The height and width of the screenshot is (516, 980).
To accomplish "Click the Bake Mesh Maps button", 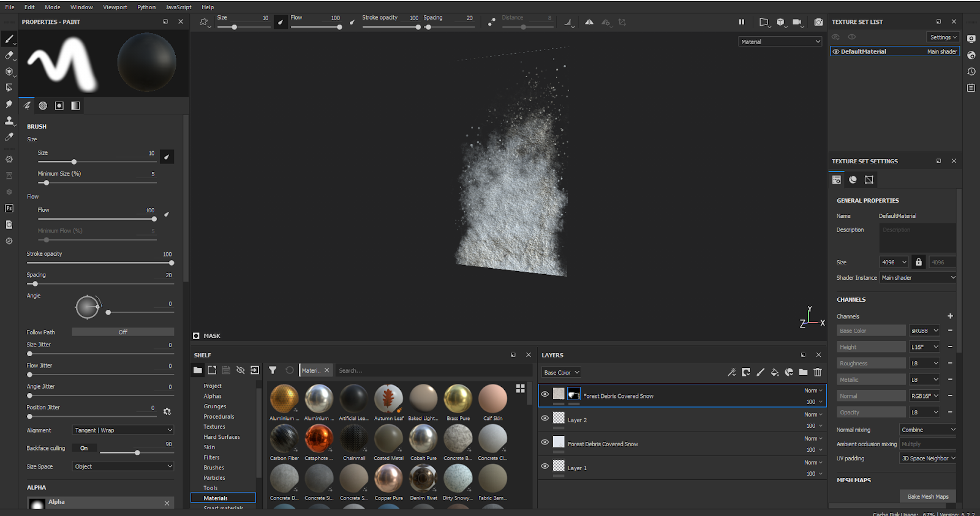I will click(927, 496).
